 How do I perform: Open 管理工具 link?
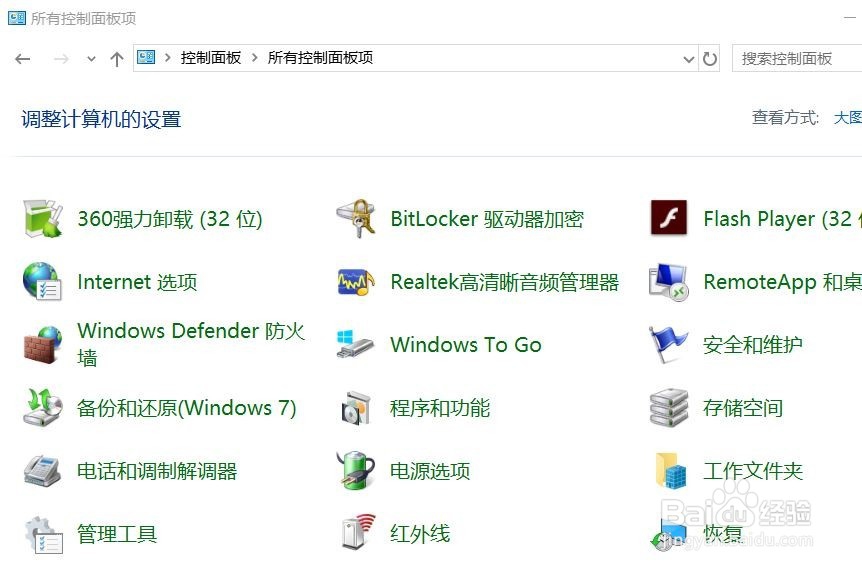click(117, 534)
